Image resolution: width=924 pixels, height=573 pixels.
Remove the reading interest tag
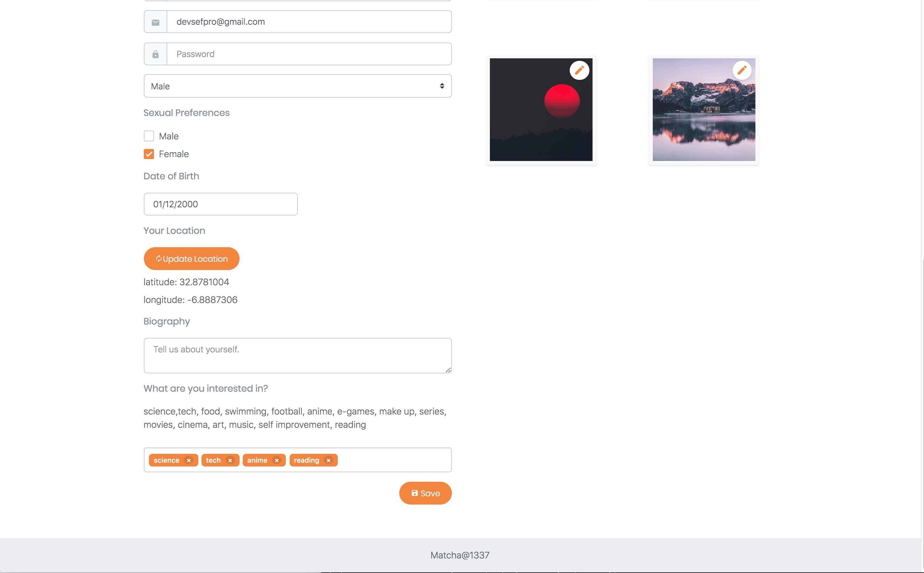point(329,460)
